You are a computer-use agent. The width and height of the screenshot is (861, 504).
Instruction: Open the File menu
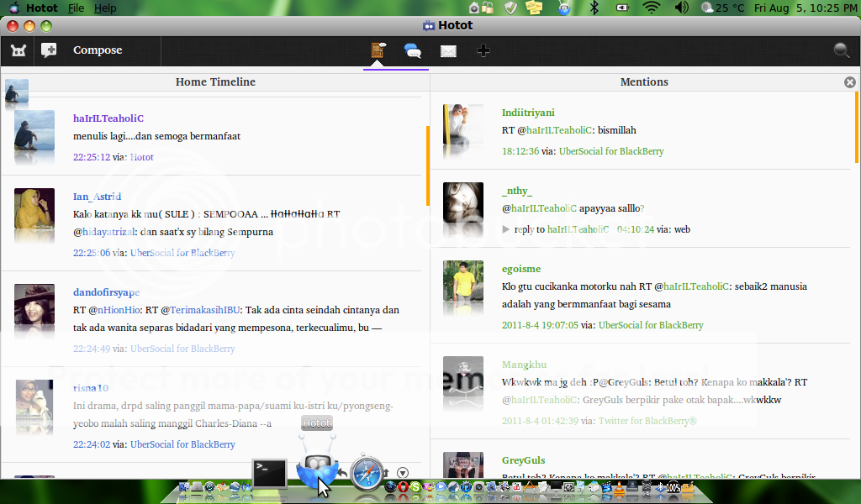76,8
